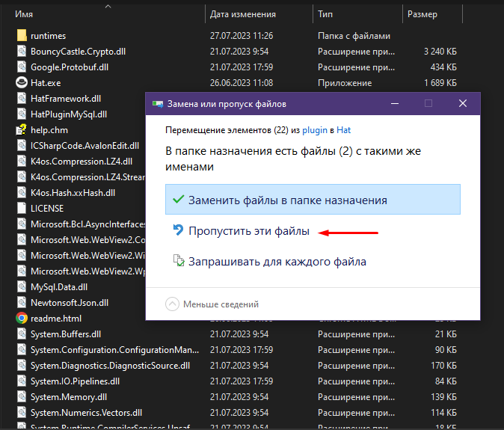Select the Hat.exe application icon
504x430 pixels.
click(x=22, y=82)
